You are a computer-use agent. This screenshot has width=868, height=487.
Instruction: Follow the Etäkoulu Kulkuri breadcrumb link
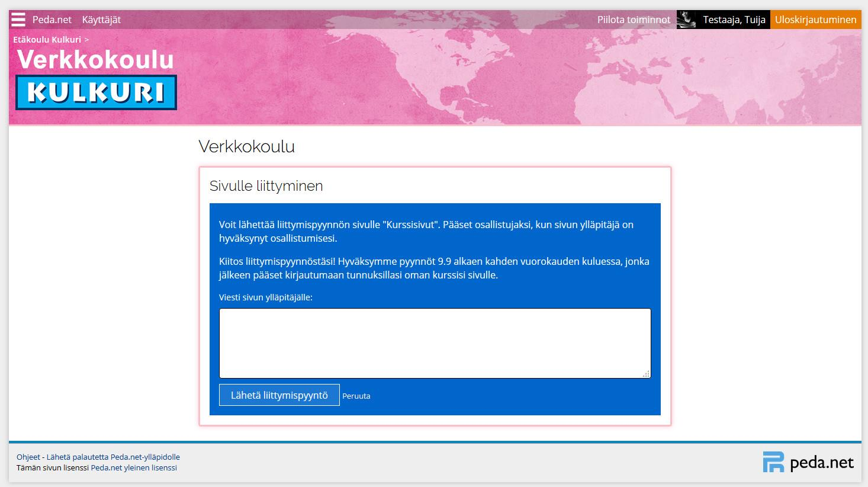click(47, 40)
